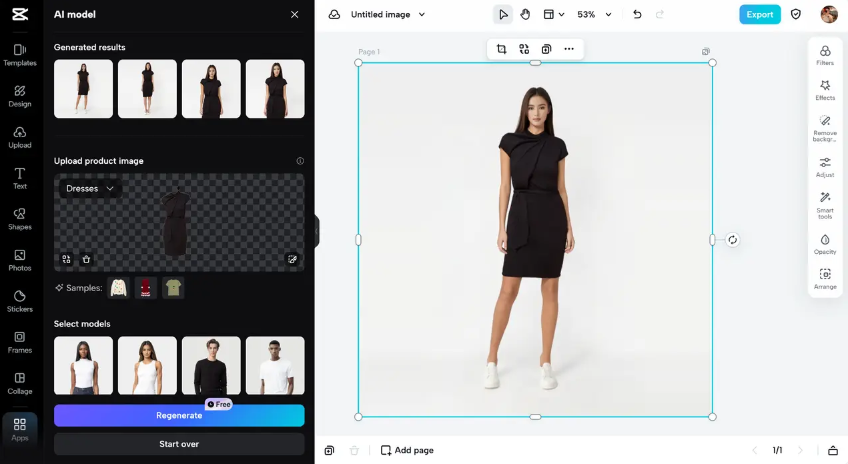Viewport: 848px width, 464px height.
Task: Open the Shapes sidebar panel
Action: 20,219
